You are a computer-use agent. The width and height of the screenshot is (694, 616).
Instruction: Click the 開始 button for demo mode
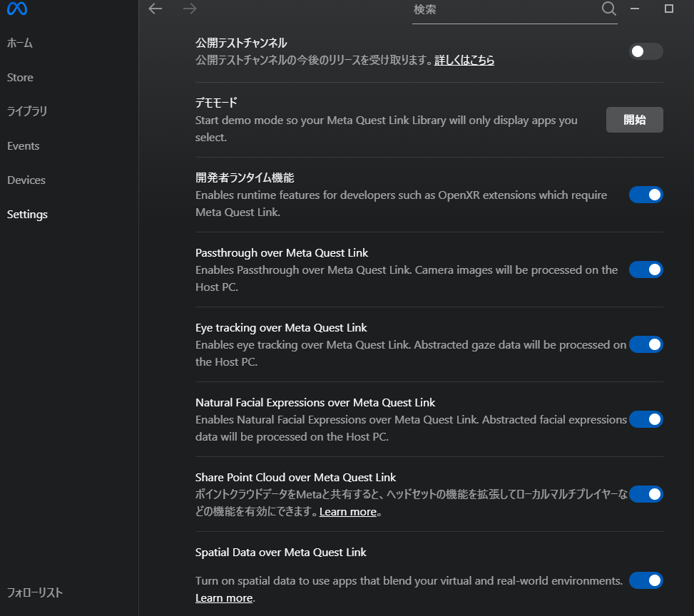coord(634,120)
